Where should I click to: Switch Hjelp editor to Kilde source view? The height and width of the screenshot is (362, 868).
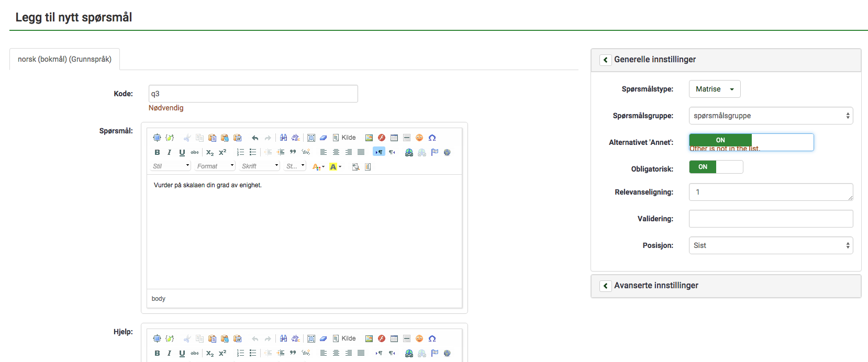(x=344, y=338)
